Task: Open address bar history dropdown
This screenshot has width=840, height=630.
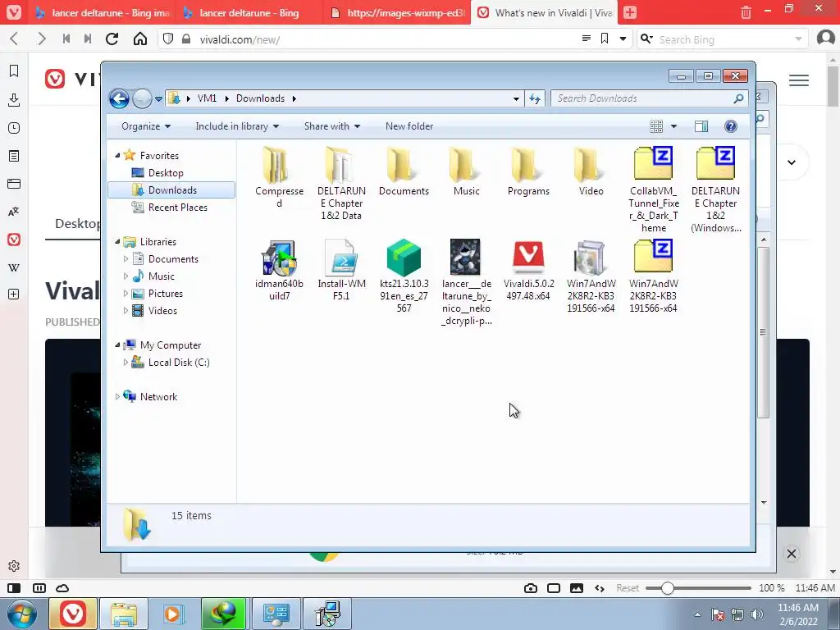Action: click(x=516, y=98)
